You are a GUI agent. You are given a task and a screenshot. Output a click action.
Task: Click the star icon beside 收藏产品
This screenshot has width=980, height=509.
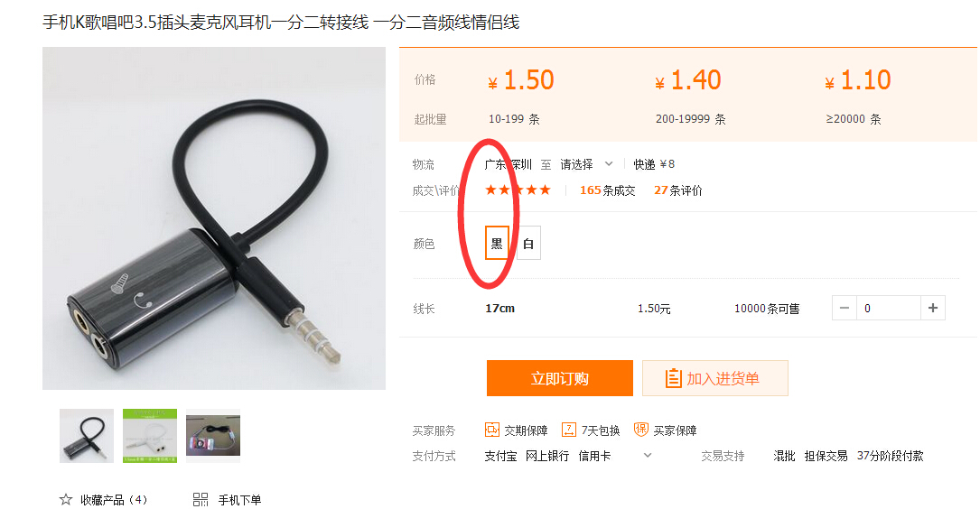pyautogui.click(x=66, y=500)
